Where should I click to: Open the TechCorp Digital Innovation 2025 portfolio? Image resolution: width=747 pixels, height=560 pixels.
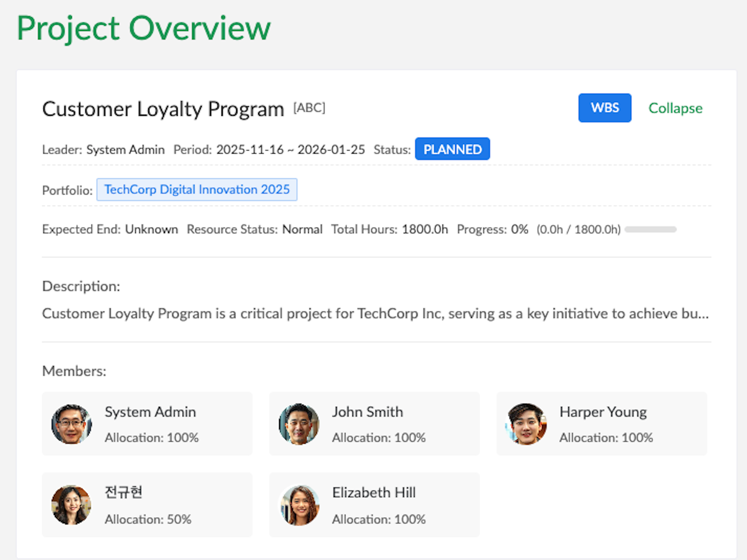pos(197,189)
